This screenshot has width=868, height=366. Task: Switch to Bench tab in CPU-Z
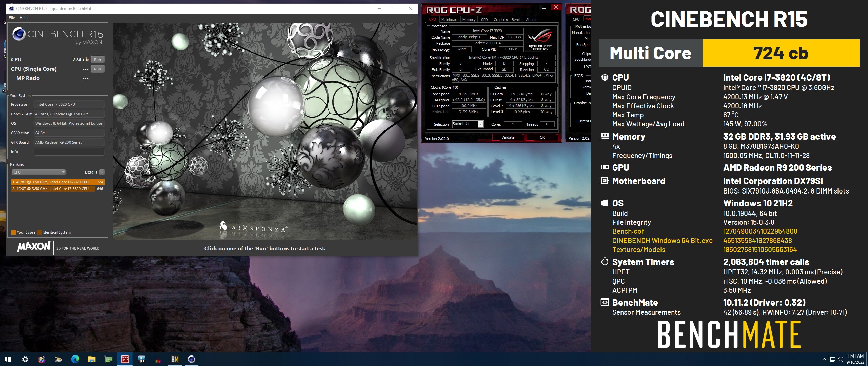click(x=517, y=20)
